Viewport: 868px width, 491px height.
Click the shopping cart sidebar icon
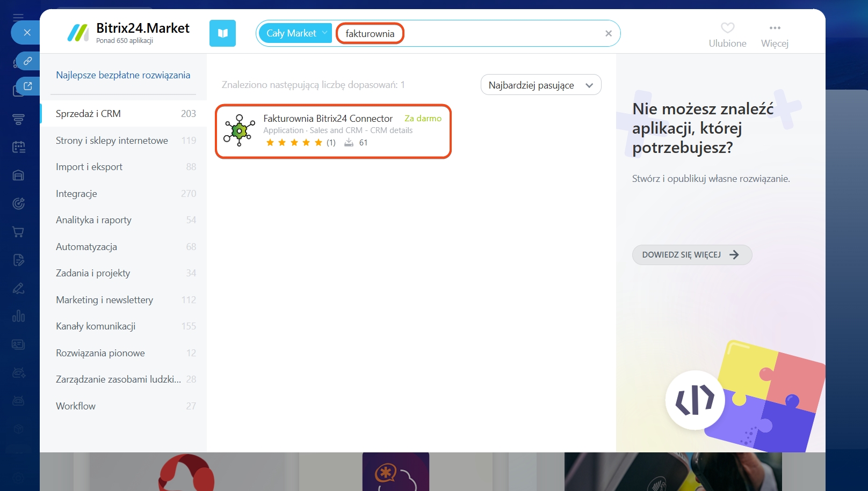point(18,232)
